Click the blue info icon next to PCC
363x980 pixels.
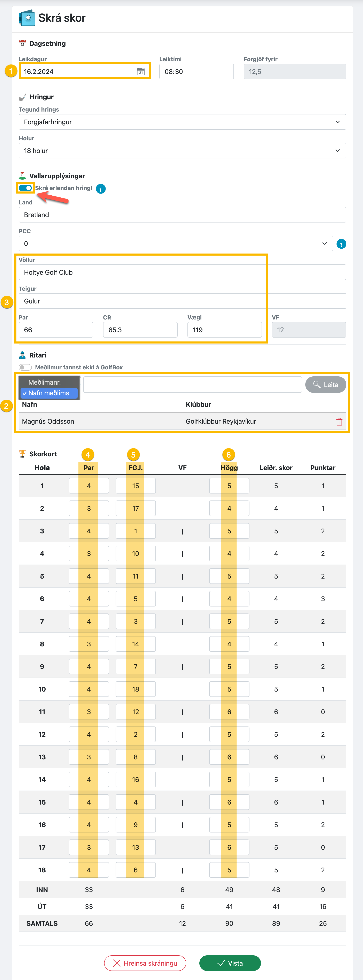click(341, 244)
